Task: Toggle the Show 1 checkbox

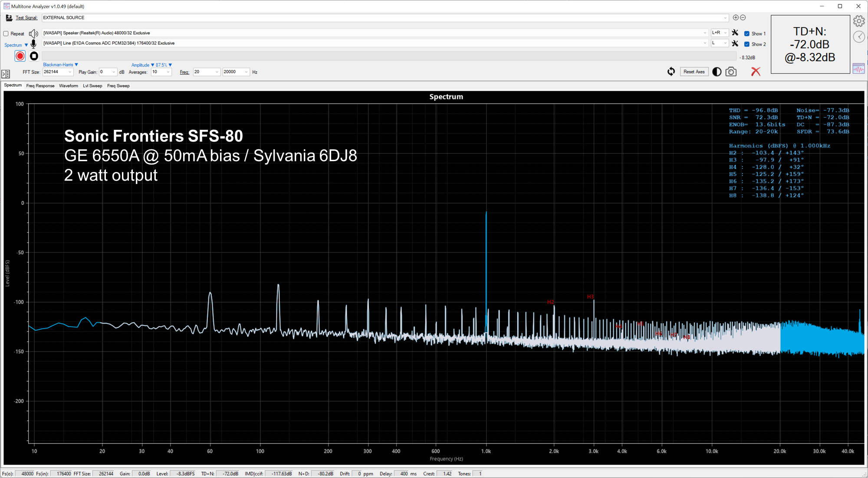Action: (x=747, y=33)
